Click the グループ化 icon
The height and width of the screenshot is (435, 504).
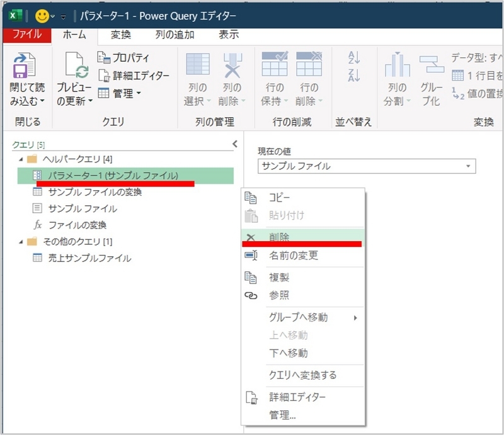click(x=432, y=64)
